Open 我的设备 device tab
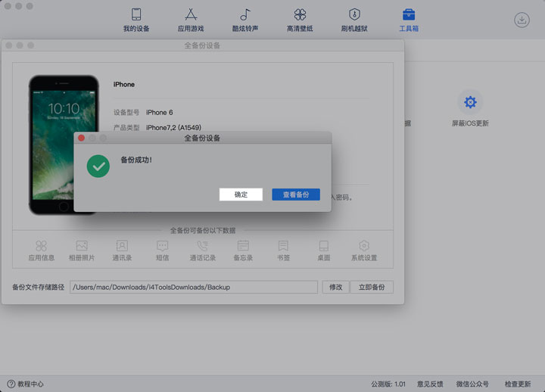 click(136, 15)
